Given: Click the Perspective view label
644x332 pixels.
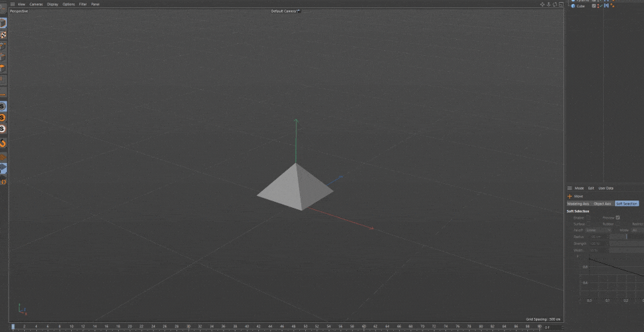Looking at the screenshot, I should pyautogui.click(x=19, y=11).
